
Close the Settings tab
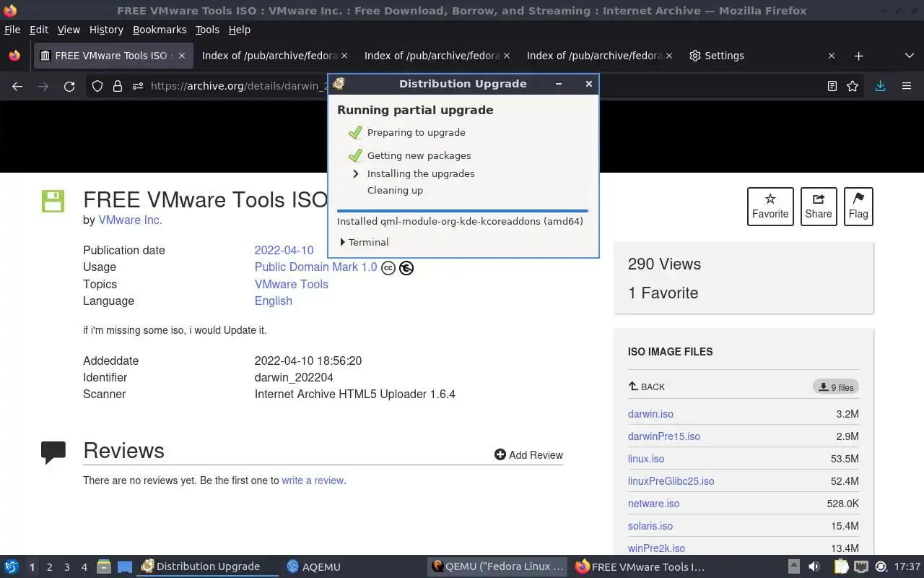(x=831, y=56)
